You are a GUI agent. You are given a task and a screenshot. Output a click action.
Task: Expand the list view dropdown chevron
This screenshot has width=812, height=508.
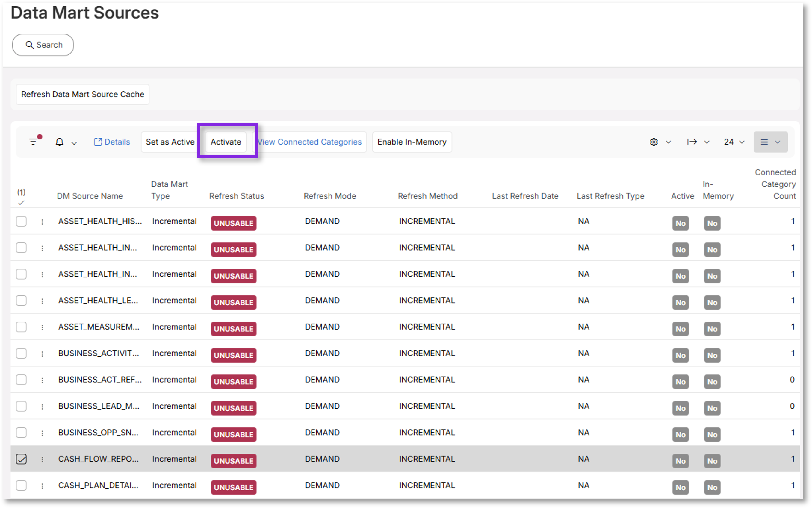(x=777, y=142)
